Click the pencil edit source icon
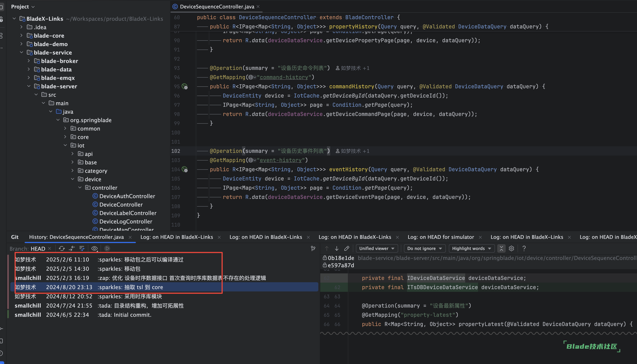 [347, 248]
